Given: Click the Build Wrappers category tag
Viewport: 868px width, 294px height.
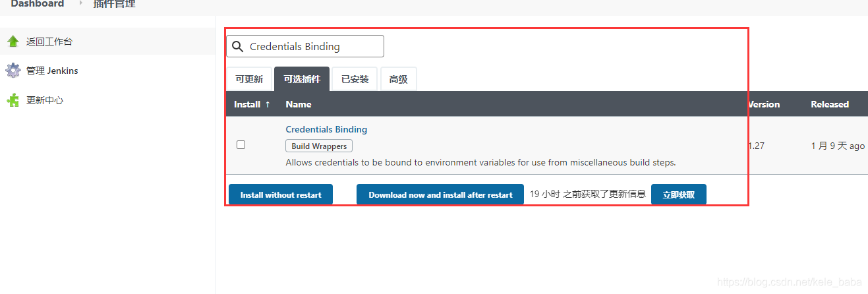Looking at the screenshot, I should tap(319, 146).
